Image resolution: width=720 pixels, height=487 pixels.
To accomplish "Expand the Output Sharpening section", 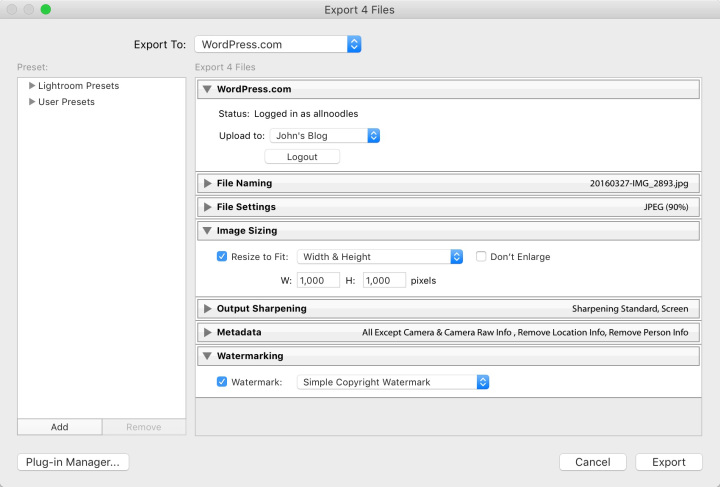I will click(207, 308).
